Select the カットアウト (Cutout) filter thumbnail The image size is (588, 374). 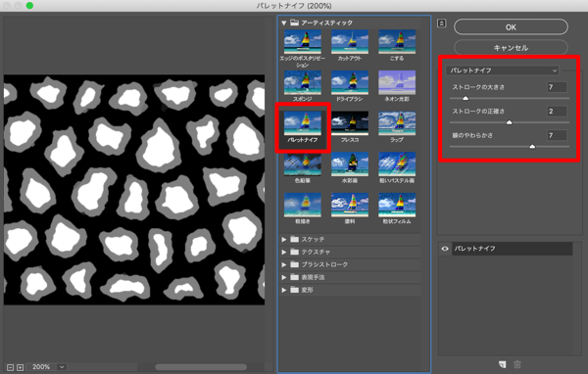[350, 42]
